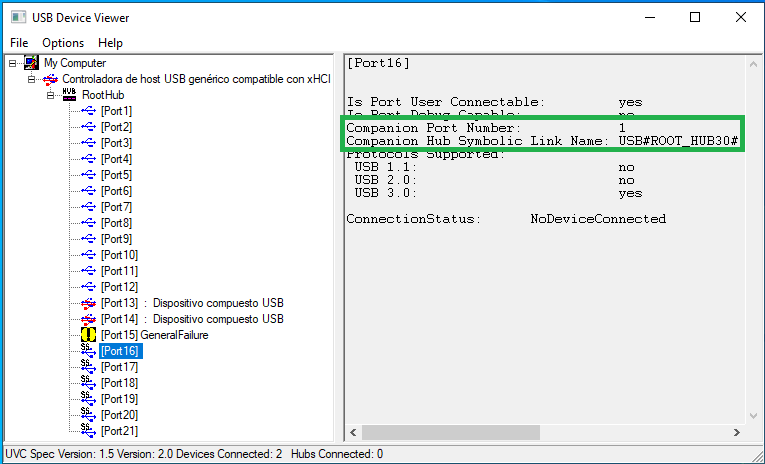Collapse the My Computer tree node

(13, 63)
